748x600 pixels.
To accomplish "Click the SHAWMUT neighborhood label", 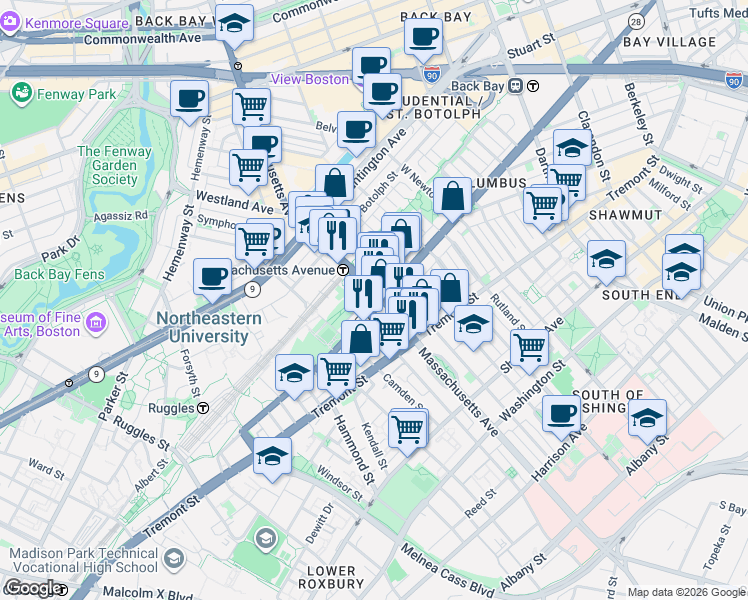I will (x=625, y=215).
